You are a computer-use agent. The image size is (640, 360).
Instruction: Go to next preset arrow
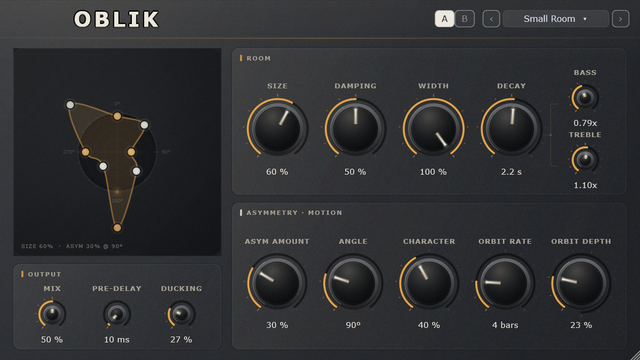(620, 19)
